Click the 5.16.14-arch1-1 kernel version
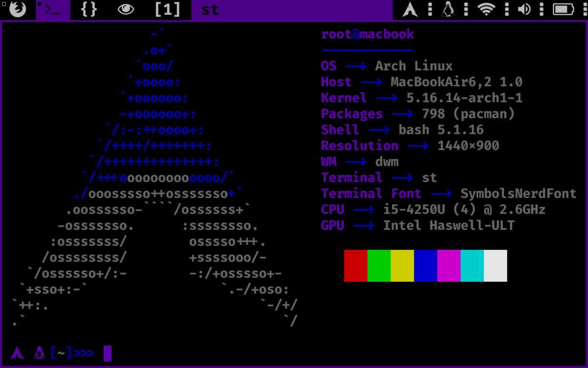588x368 pixels. click(465, 98)
